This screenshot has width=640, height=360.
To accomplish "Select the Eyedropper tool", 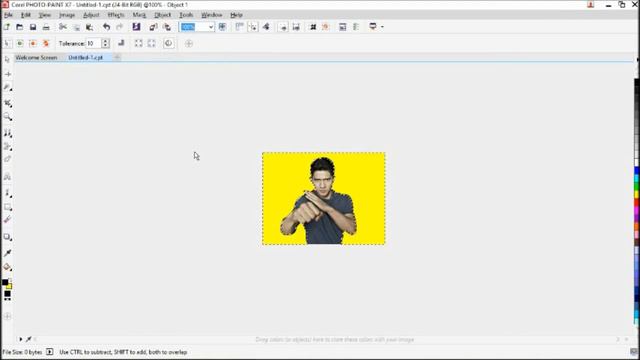I will (7, 253).
